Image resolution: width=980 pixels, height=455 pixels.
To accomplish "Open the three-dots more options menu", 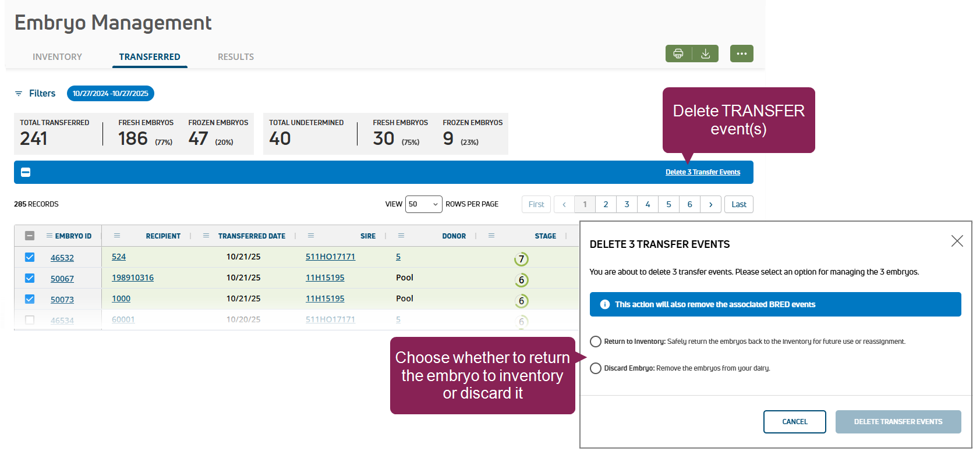I will tap(741, 54).
